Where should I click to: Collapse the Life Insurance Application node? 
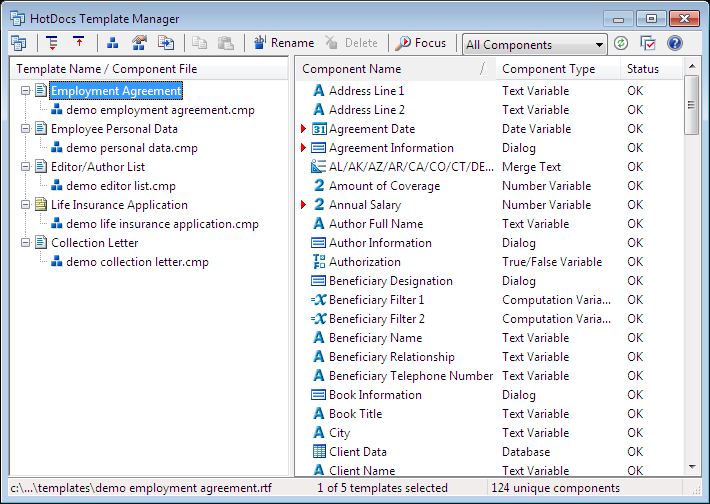[26, 205]
